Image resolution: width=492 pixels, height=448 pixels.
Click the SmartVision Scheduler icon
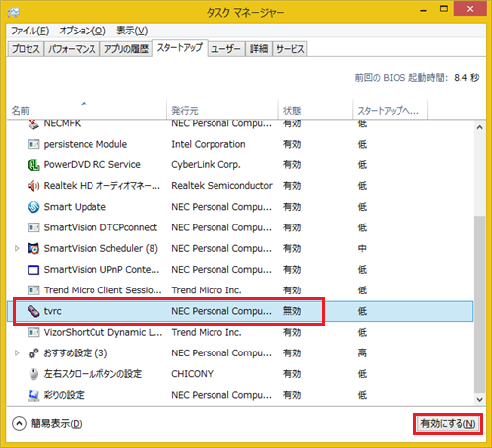pos(33,248)
